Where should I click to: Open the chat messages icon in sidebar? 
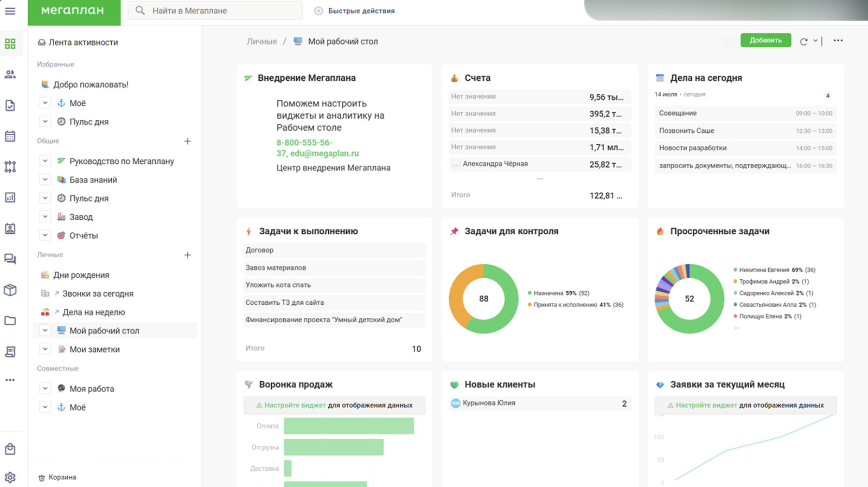point(10,259)
